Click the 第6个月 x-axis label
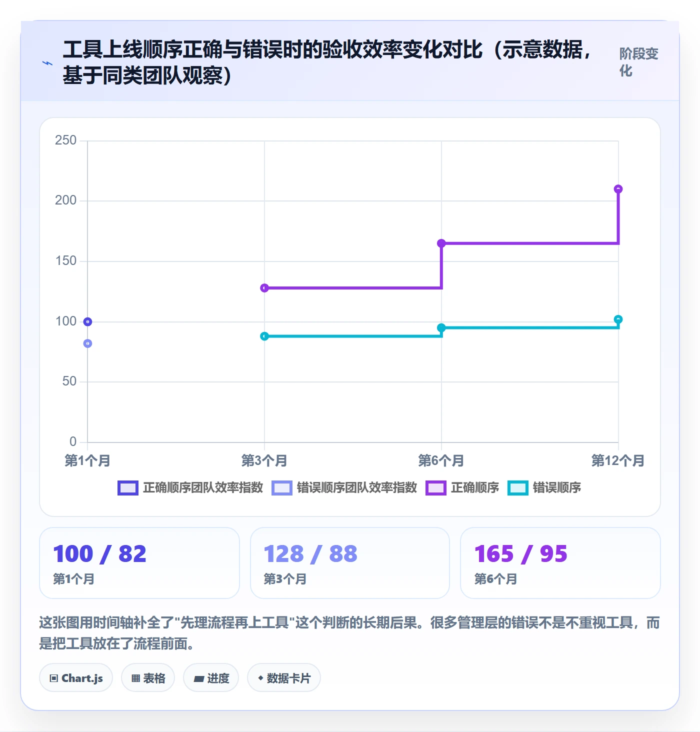This screenshot has width=700, height=732. pos(441,460)
